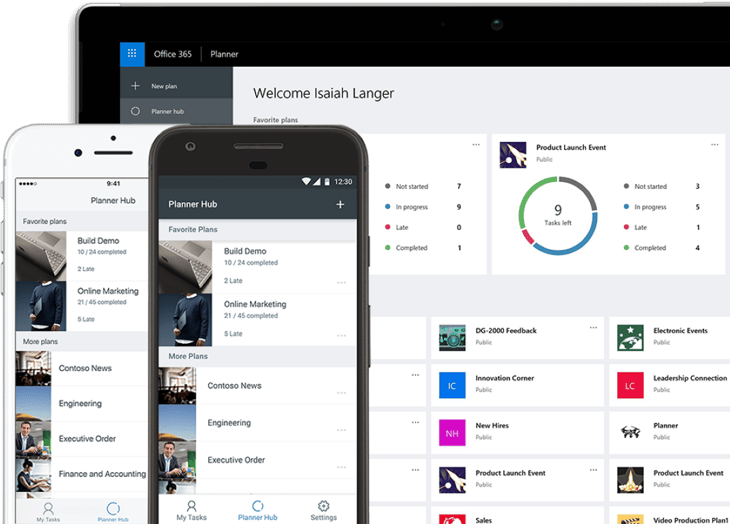Open Online Marketing plan on Android phone

257,320
